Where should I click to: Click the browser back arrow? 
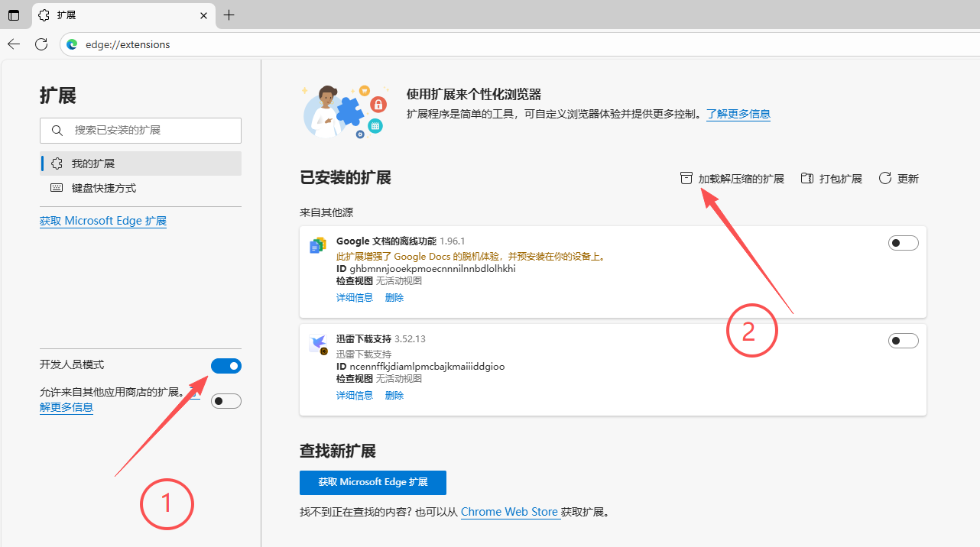14,44
